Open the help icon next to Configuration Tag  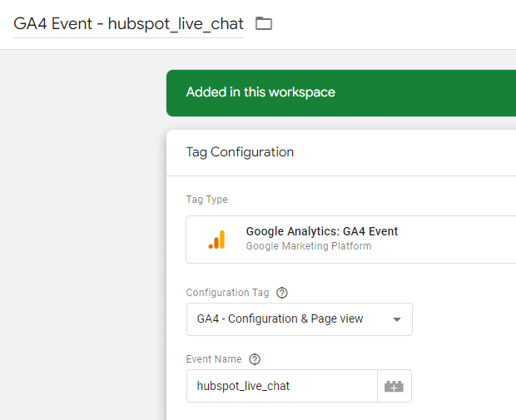282,293
